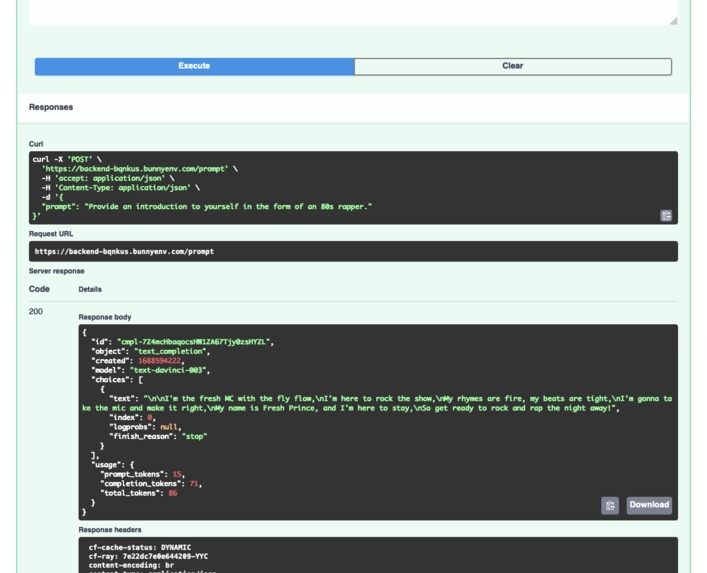707x573 pixels.
Task: Click inside the request body textarea
Action: [353, 12]
